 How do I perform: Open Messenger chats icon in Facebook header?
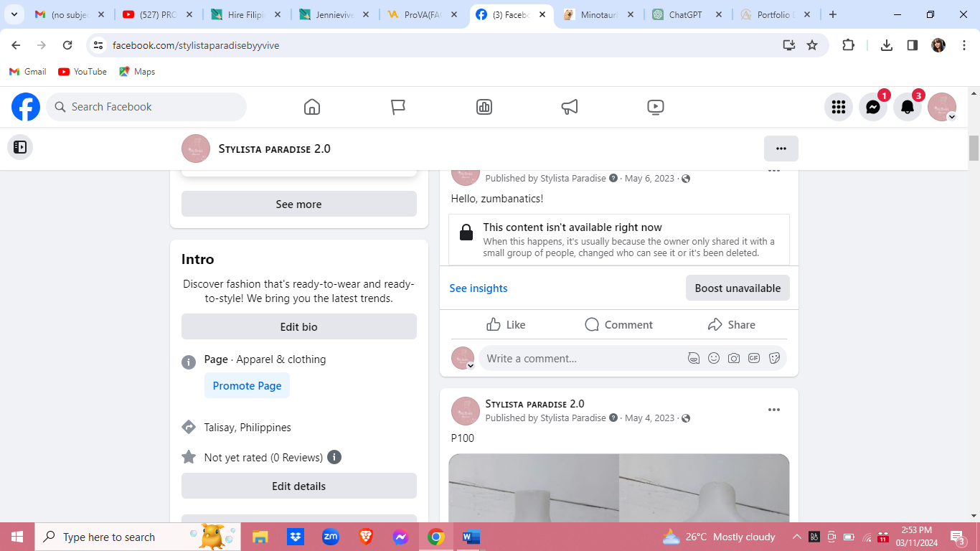click(x=873, y=107)
